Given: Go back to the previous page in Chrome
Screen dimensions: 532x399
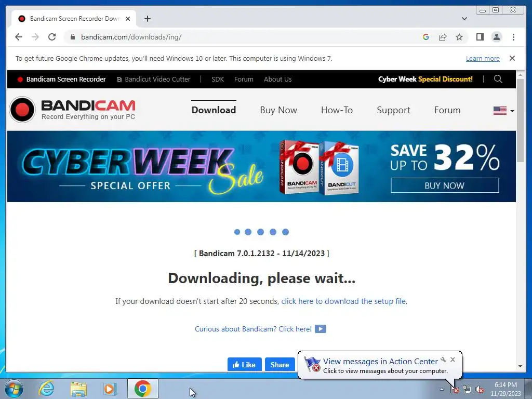Looking at the screenshot, I should 19,37.
